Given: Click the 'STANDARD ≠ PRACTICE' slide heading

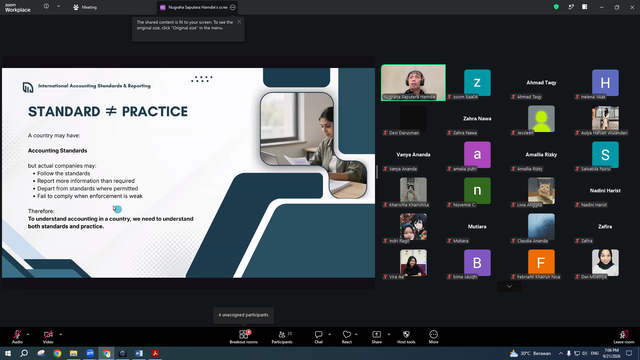Looking at the screenshot, I should pyautogui.click(x=108, y=111).
